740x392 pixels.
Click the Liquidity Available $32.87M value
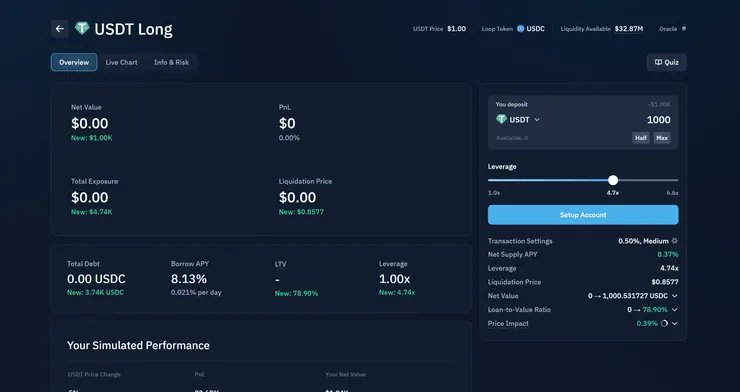pyautogui.click(x=629, y=29)
